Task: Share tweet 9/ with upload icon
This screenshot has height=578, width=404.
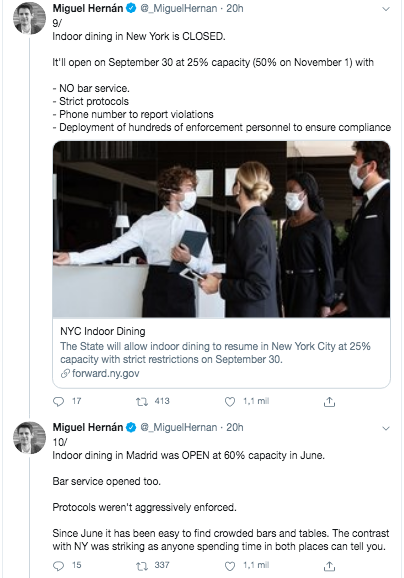Action: (x=329, y=402)
